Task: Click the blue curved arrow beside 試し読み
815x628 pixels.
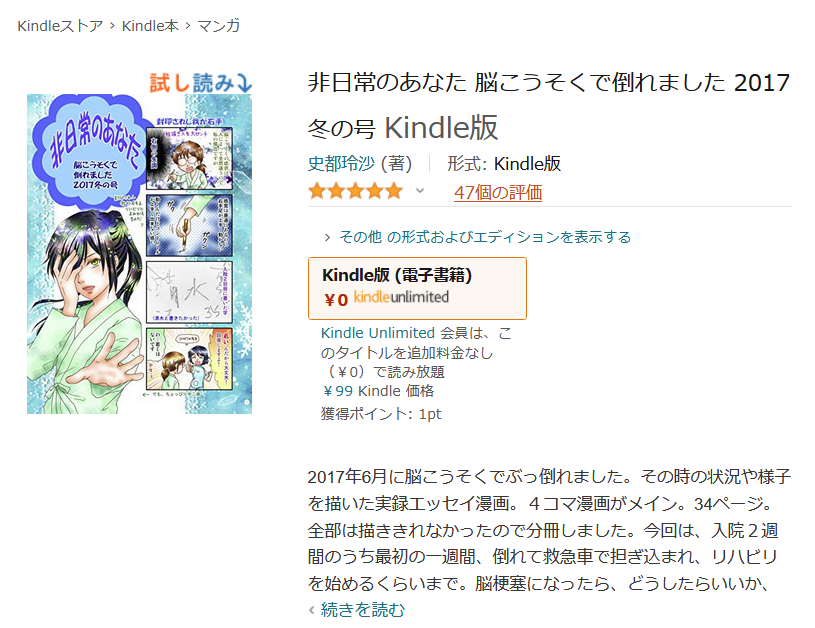Action: coord(244,84)
